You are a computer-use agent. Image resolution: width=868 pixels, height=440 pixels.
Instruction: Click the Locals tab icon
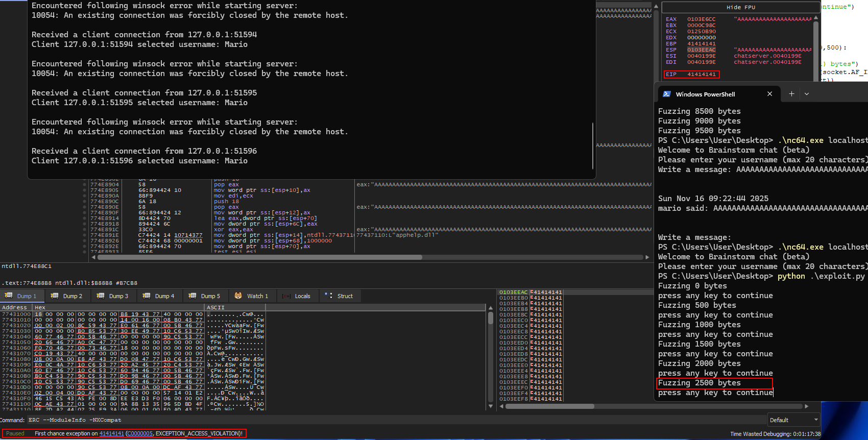pos(286,296)
